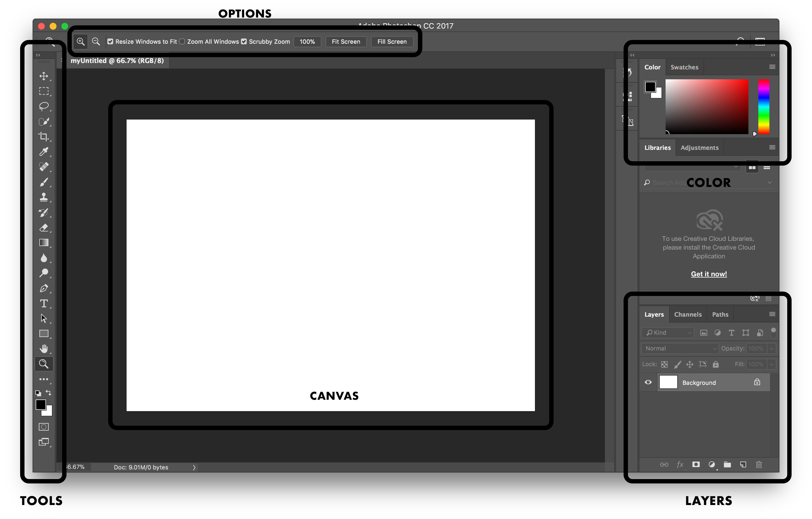
Task: Select the Eyedropper tool
Action: click(44, 152)
